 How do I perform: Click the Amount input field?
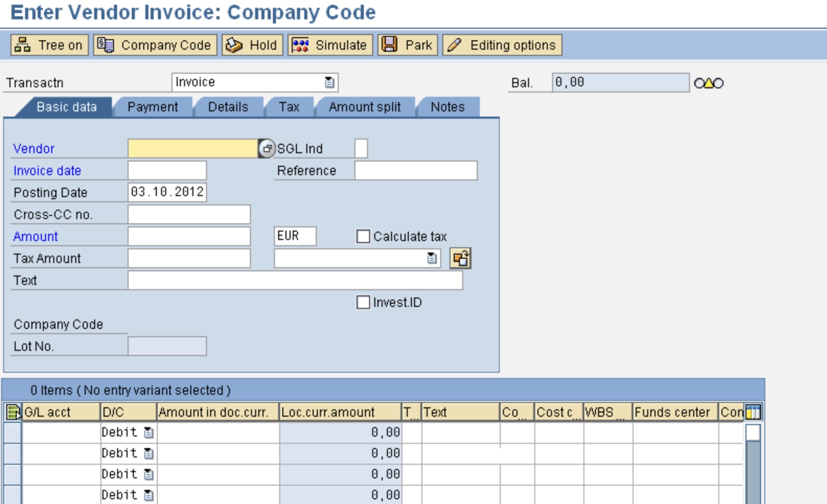pos(189,236)
